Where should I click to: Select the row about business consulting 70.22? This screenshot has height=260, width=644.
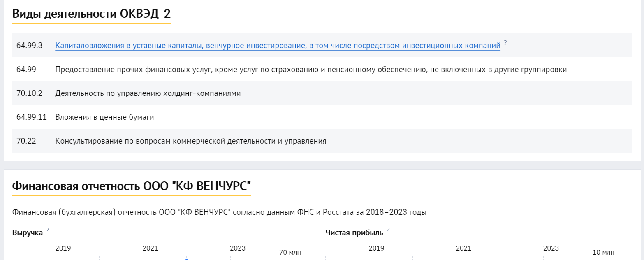[x=288, y=141]
